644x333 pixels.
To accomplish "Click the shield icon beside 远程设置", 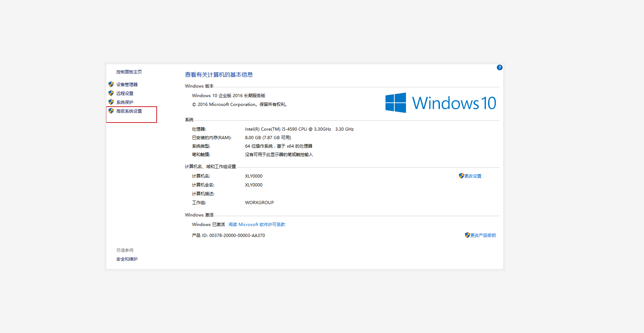I will [111, 93].
